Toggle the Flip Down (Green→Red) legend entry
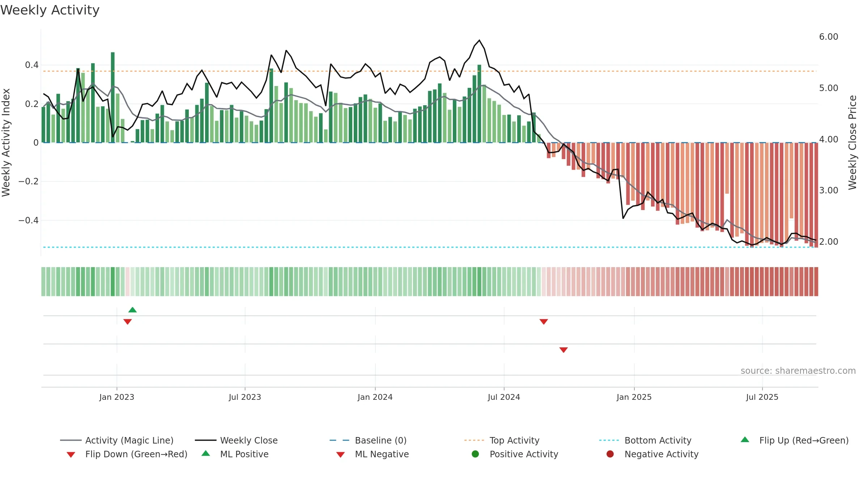Screen dimensions: 868x488 pyautogui.click(x=127, y=454)
